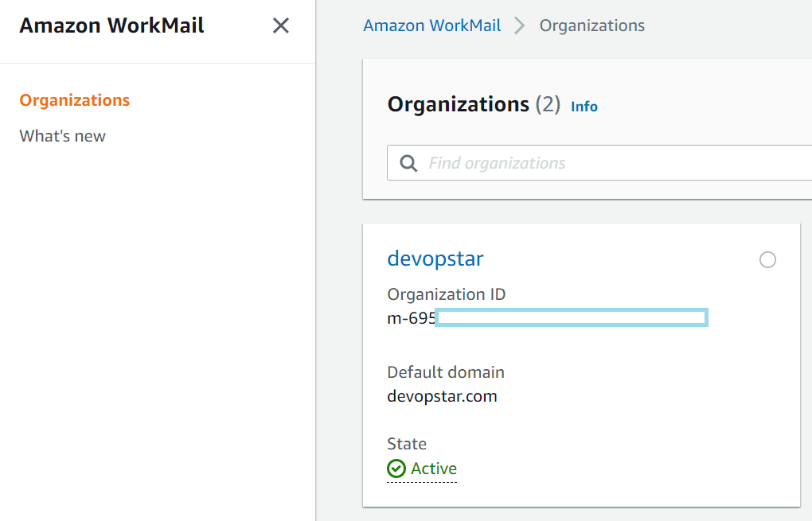Click the devopstar.com default domain text

pyautogui.click(x=442, y=395)
